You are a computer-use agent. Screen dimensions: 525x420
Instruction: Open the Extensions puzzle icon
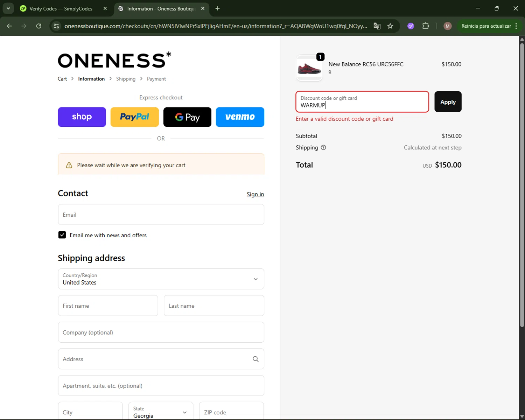[426, 26]
